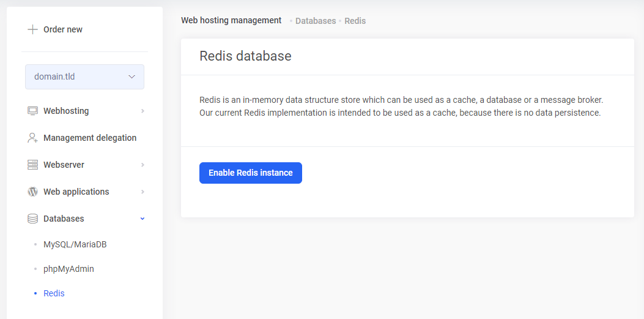Click the Management delegation person icon
The height and width of the screenshot is (319, 644).
pyautogui.click(x=33, y=138)
